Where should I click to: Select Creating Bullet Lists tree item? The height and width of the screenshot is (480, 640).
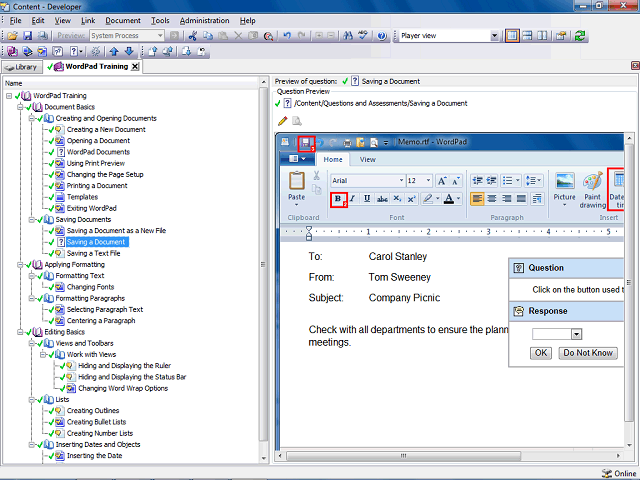96,422
